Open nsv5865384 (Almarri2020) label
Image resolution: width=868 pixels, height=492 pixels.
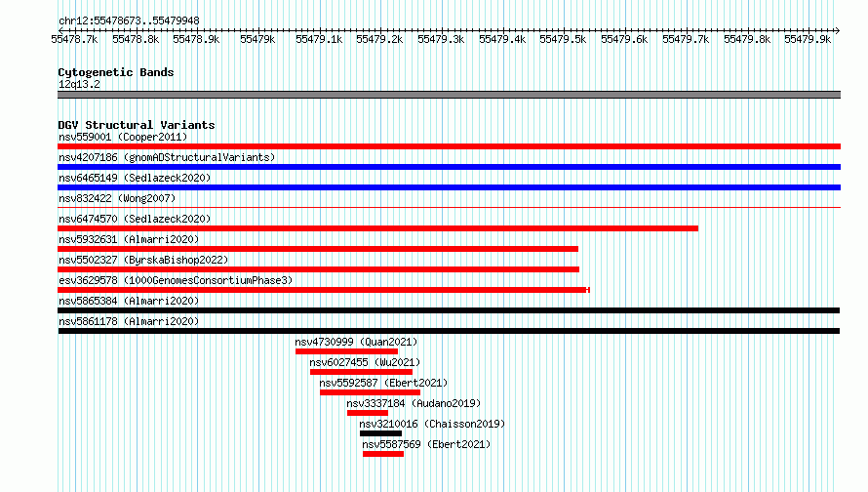tap(129, 301)
